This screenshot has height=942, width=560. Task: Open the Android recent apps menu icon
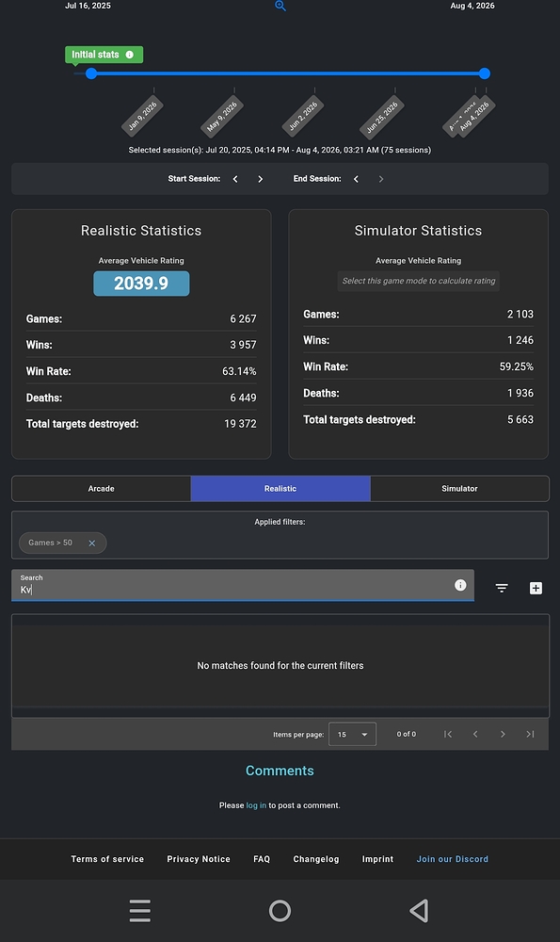[140, 911]
